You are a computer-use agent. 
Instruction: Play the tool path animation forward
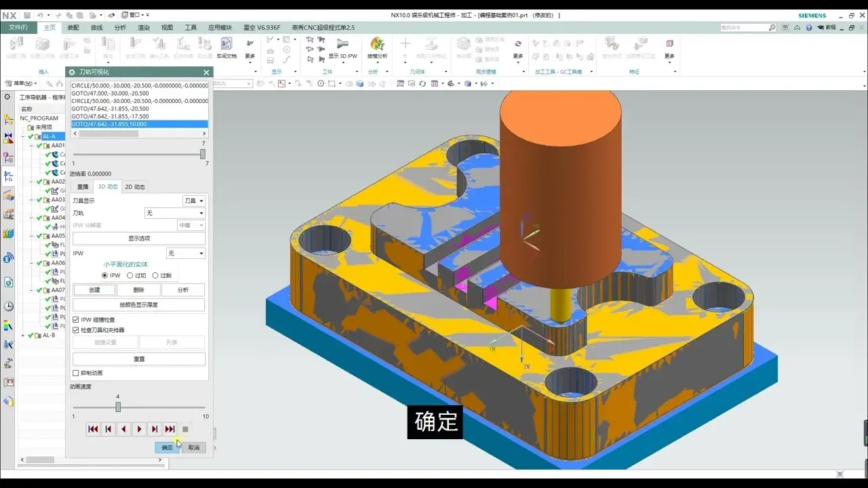point(139,429)
